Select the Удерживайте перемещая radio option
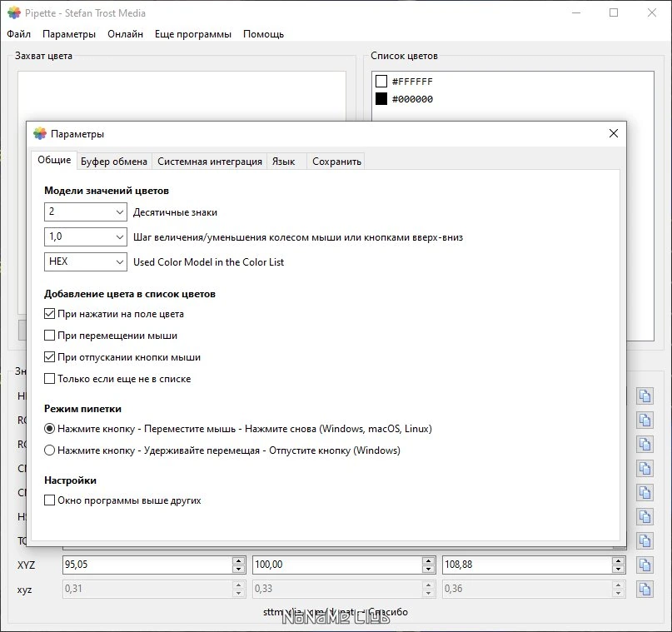 (50, 450)
